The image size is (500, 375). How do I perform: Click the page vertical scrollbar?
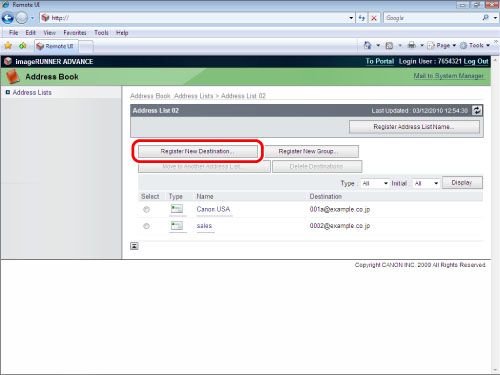[x=495, y=215]
